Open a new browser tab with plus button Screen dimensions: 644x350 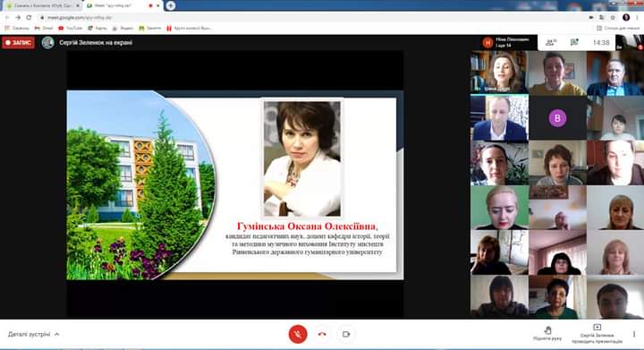coord(171,5)
